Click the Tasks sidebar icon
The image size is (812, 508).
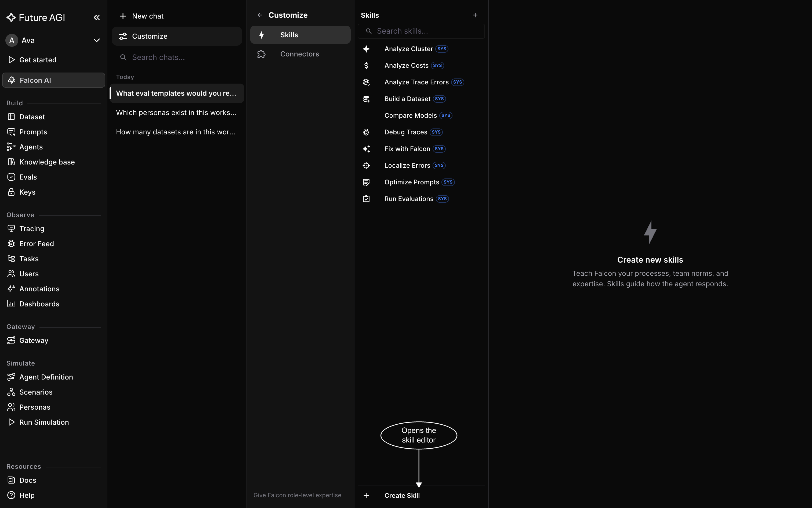[11, 259]
